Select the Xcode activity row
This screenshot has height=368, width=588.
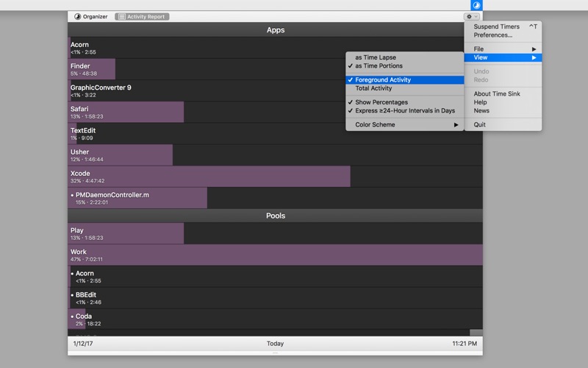point(275,177)
